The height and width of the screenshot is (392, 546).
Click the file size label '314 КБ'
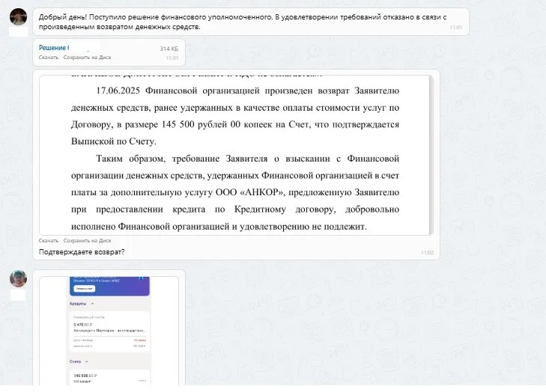pyautogui.click(x=169, y=49)
